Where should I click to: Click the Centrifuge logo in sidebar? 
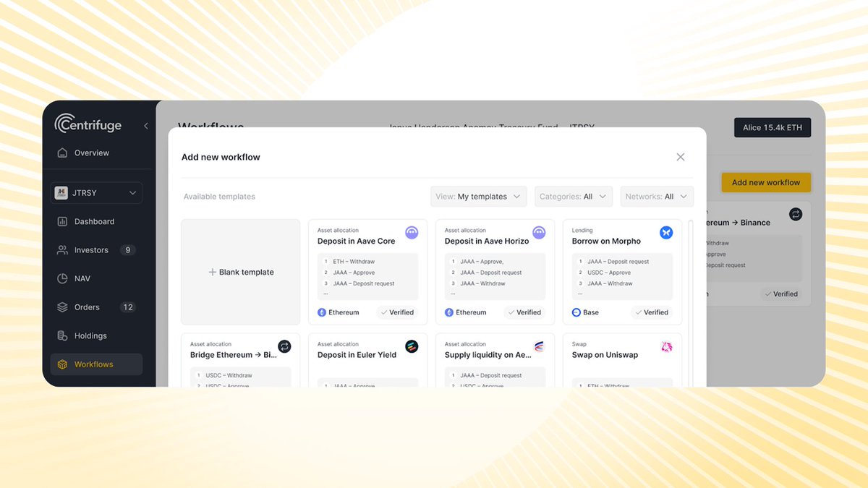(88, 124)
